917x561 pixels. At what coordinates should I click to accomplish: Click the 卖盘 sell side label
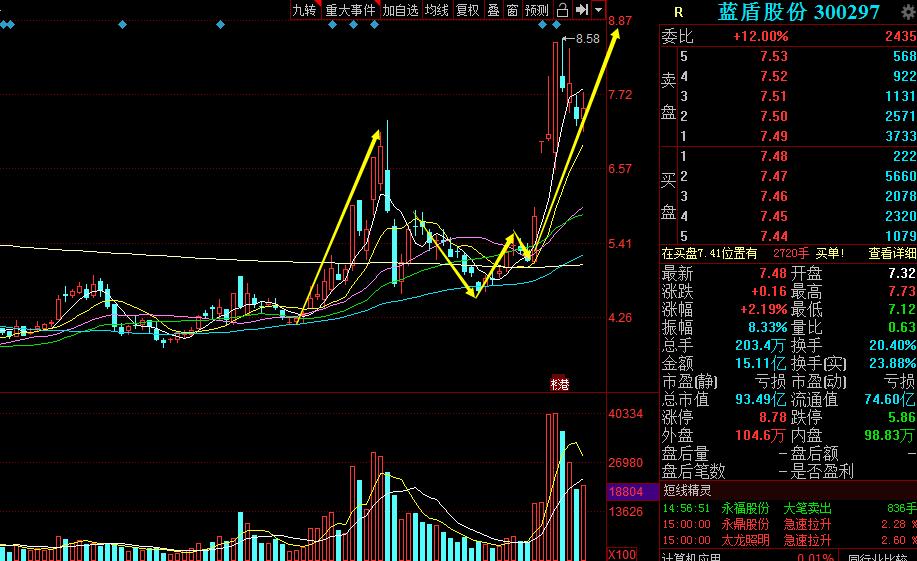point(668,96)
